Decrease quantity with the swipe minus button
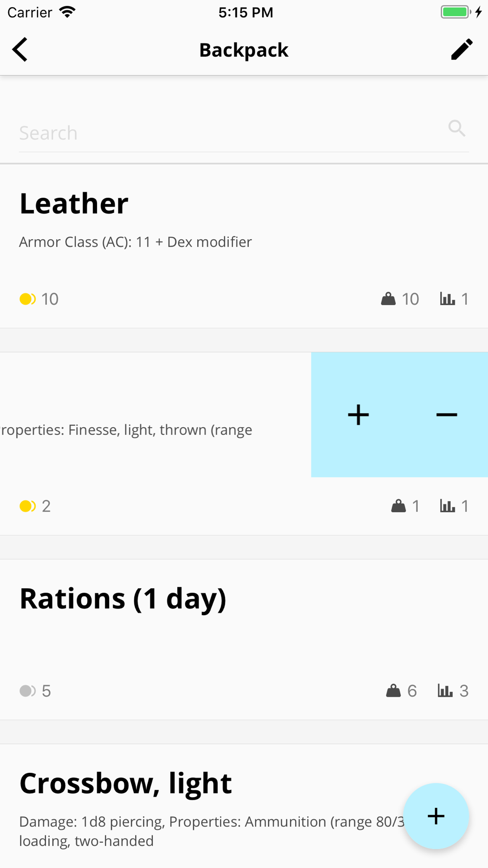 (447, 415)
